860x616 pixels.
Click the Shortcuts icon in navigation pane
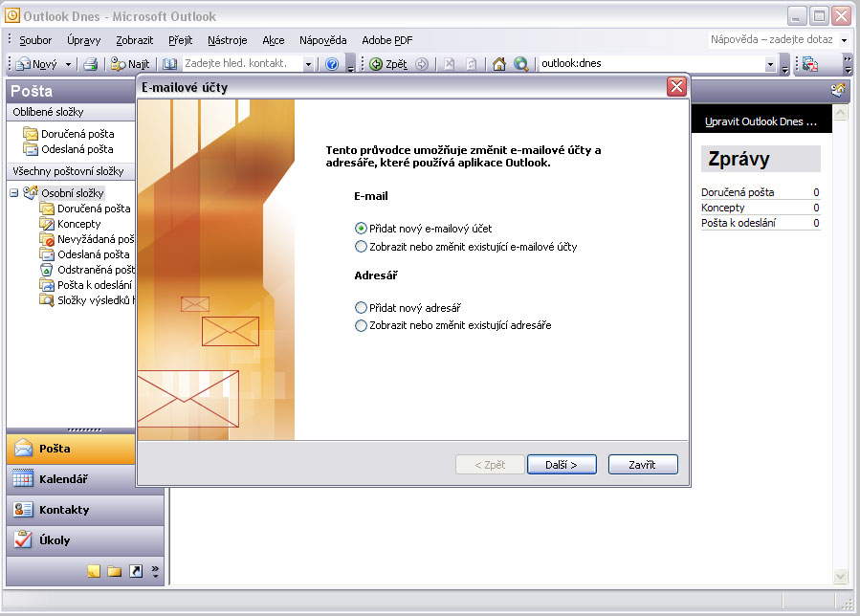[x=136, y=571]
